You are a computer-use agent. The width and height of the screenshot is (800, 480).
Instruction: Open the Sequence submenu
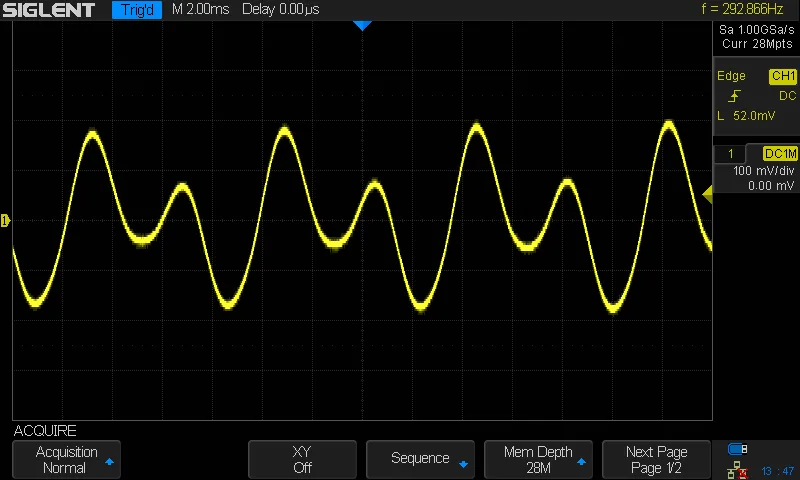coord(420,459)
